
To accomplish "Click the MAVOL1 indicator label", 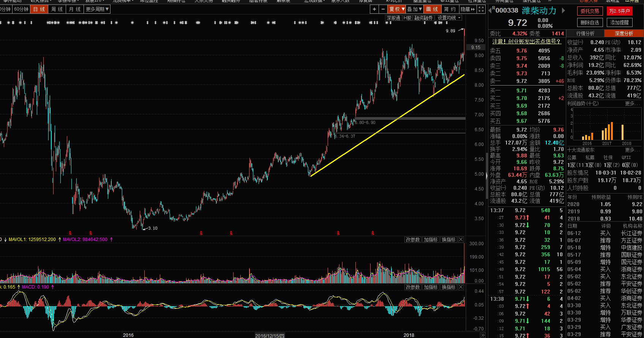I will [x=32, y=240].
